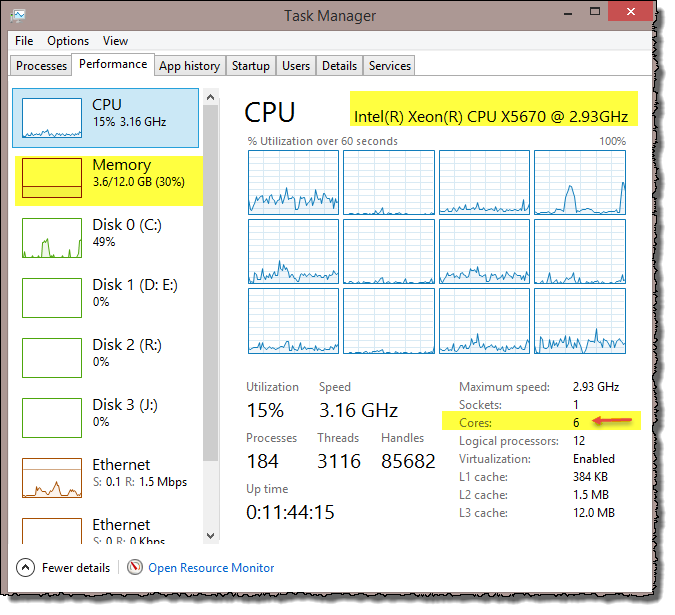Open the File menu
This screenshot has width=675, height=615.
[x=24, y=41]
